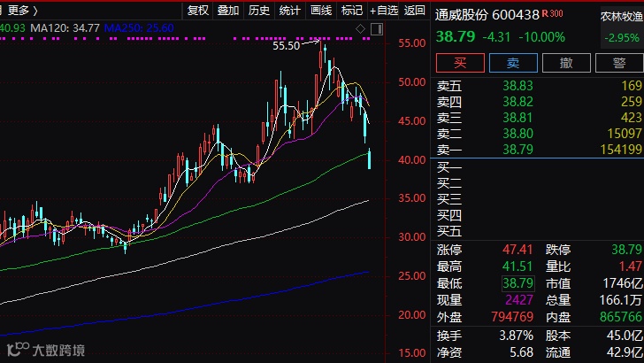Click the 最高 value 41.51
This screenshot has height=363, width=644.
click(x=517, y=266)
